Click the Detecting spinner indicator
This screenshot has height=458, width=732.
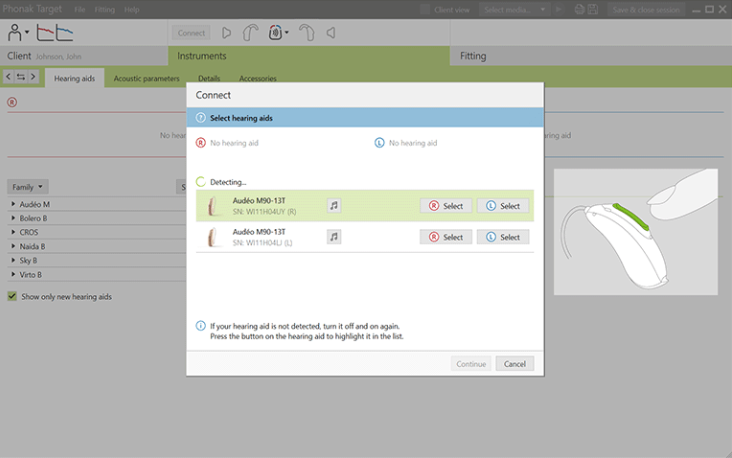201,182
